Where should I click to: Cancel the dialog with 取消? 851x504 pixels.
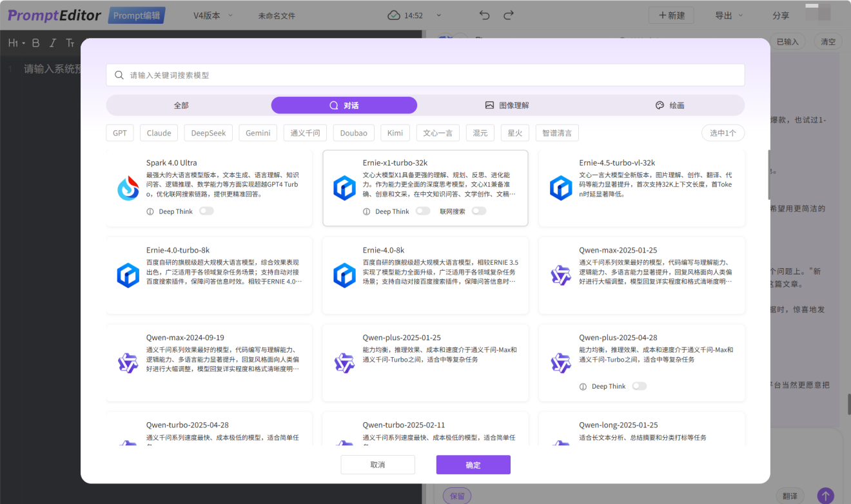click(x=378, y=465)
